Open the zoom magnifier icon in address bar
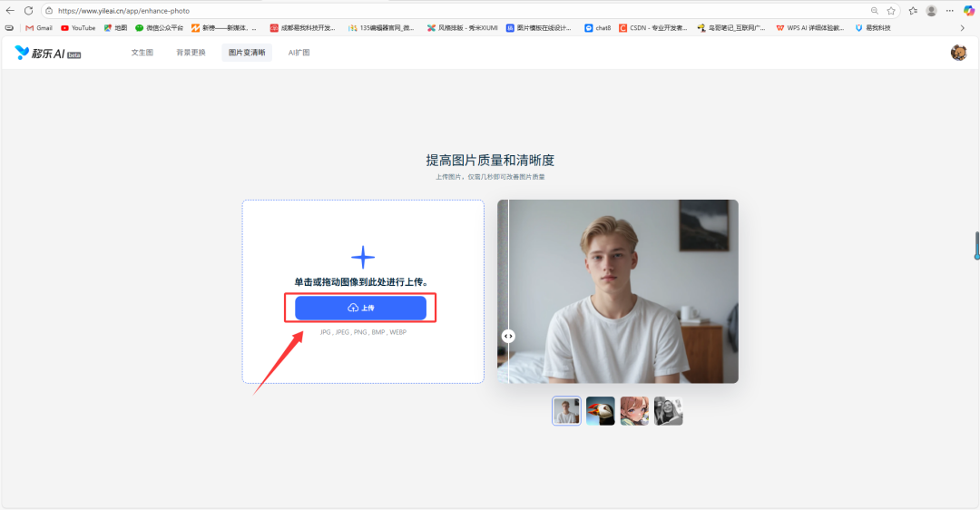This screenshot has height=510, width=980. coord(875,11)
